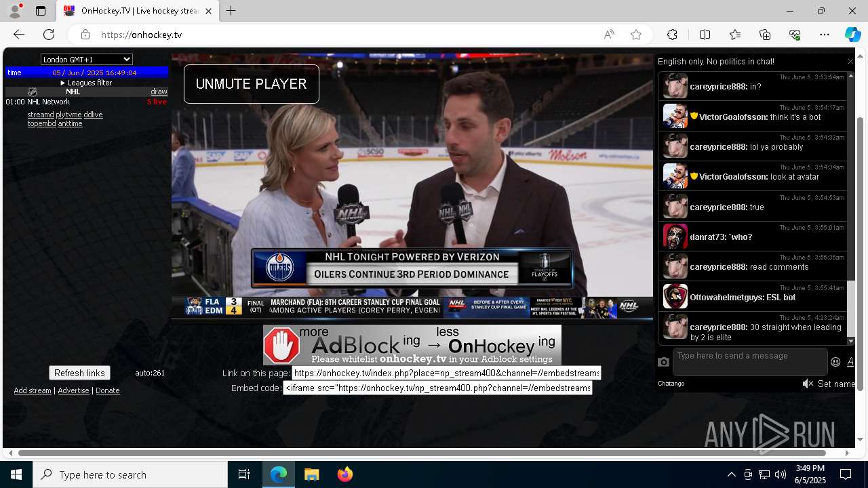Open chat emoji picker
Screen dimensions: 868x488
pyautogui.click(x=836, y=362)
